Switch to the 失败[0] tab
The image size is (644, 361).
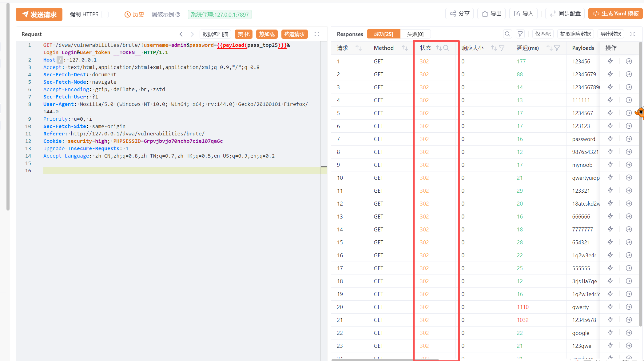pos(415,34)
